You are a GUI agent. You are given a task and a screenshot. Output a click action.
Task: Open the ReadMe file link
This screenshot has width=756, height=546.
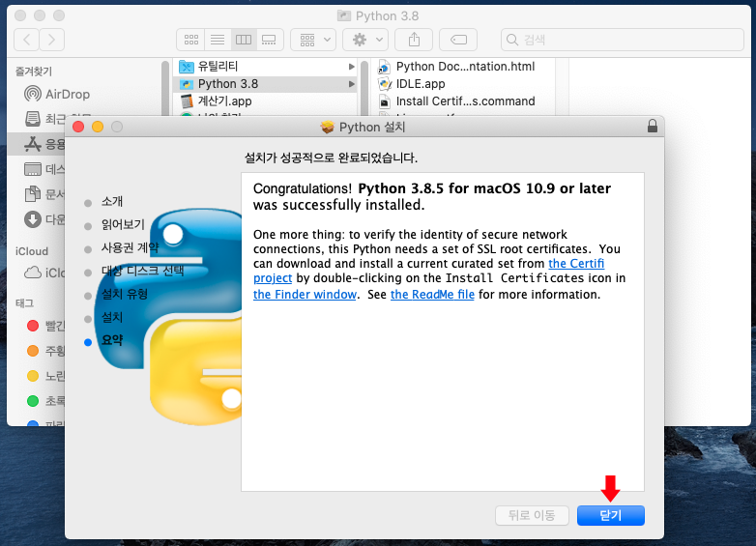pyautogui.click(x=432, y=295)
